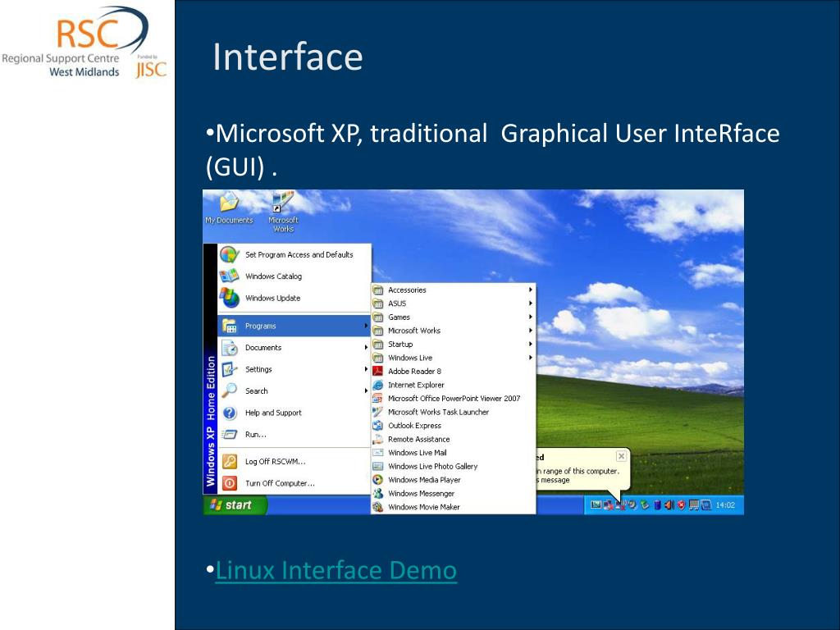Expand the Programs submenu arrow
The image size is (840, 630).
pyautogui.click(x=366, y=326)
